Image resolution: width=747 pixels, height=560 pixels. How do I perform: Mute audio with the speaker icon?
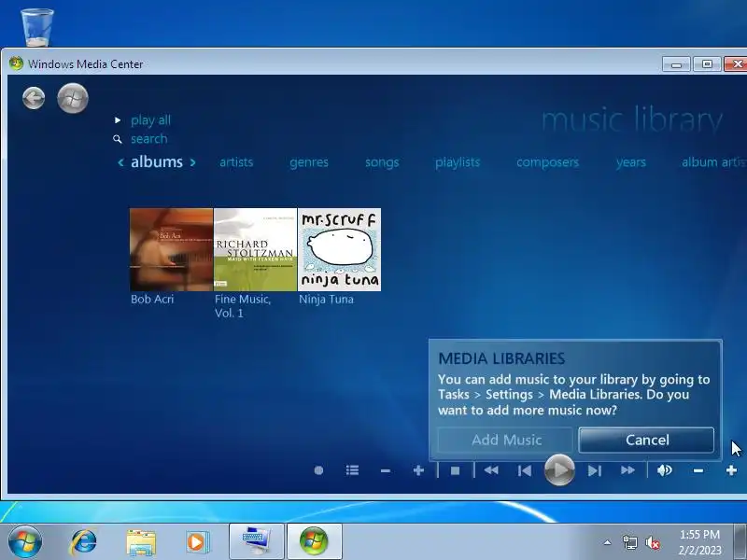tap(665, 470)
